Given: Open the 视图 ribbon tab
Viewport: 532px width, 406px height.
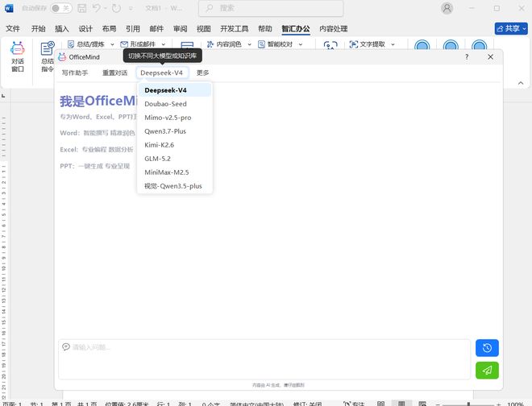Looking at the screenshot, I should (x=204, y=29).
